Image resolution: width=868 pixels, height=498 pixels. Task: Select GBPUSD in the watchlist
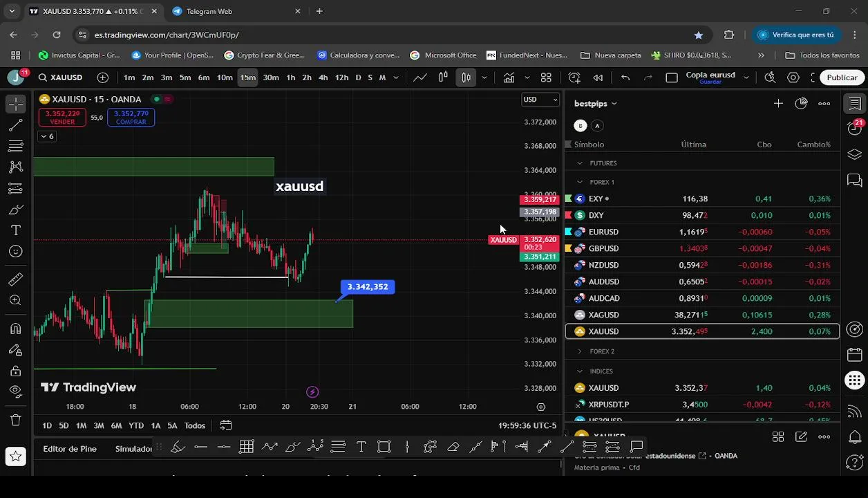702,248
